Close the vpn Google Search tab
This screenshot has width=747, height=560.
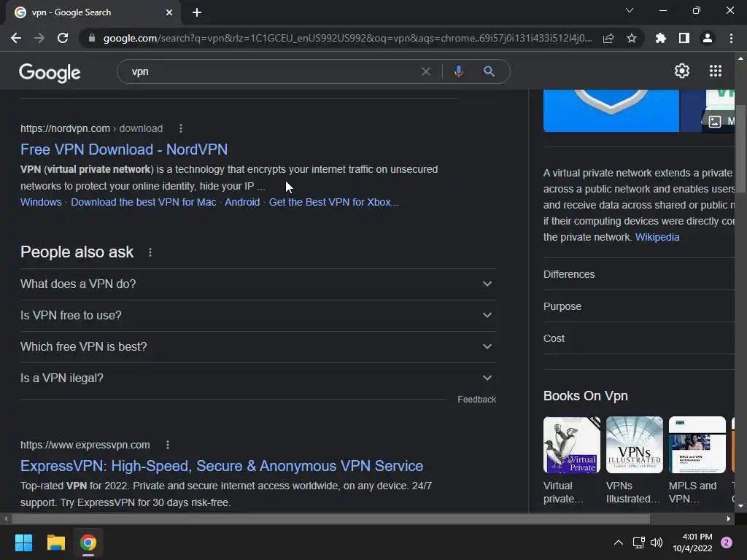point(169,12)
